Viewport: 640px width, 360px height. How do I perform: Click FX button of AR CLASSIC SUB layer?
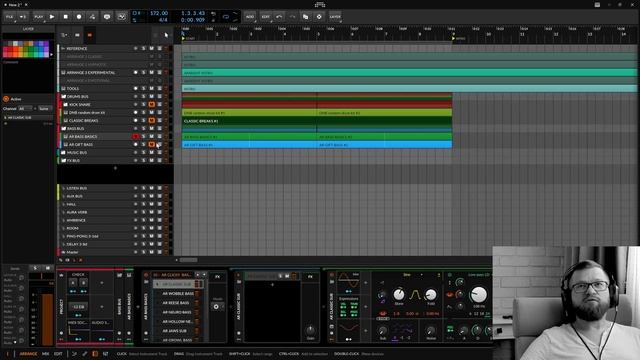pyautogui.click(x=310, y=277)
